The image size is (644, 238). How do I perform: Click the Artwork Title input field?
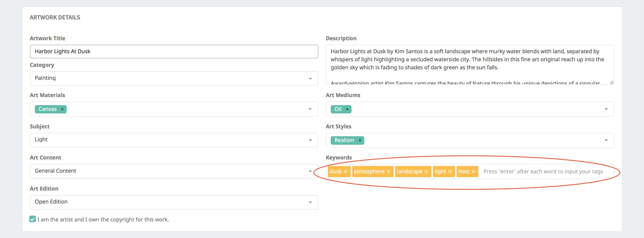tap(174, 51)
